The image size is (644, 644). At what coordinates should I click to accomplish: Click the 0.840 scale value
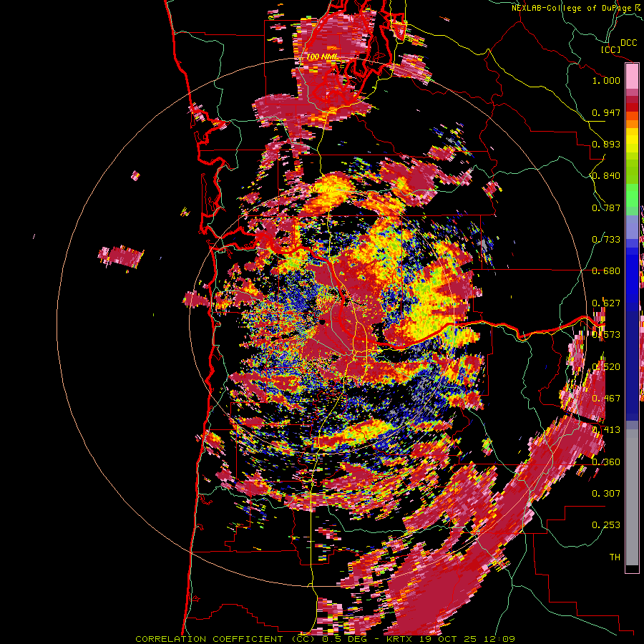(606, 176)
